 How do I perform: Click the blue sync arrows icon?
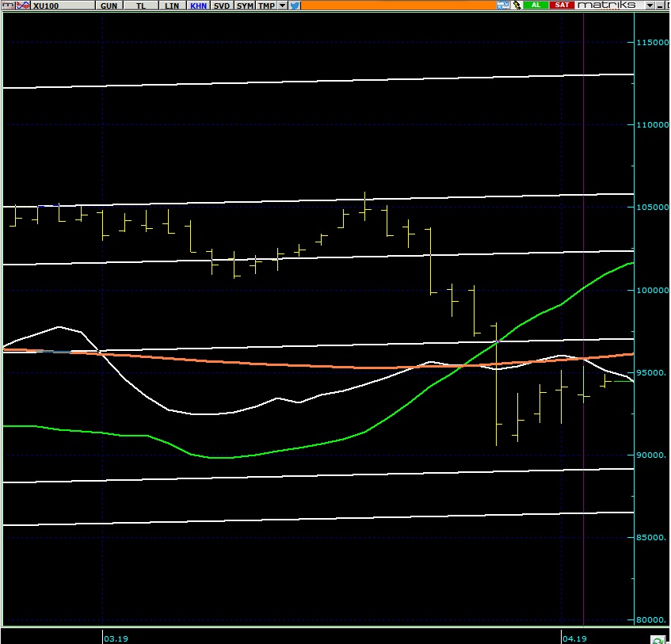point(503,5)
